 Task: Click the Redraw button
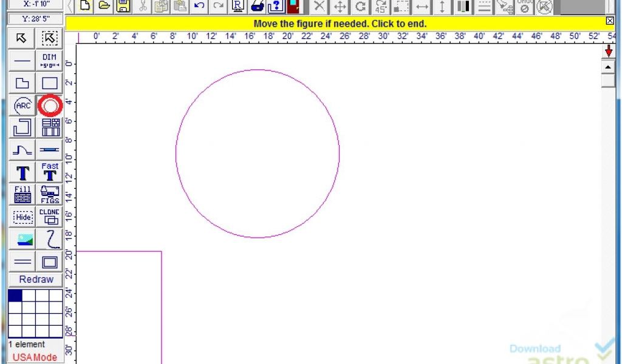pos(36,280)
